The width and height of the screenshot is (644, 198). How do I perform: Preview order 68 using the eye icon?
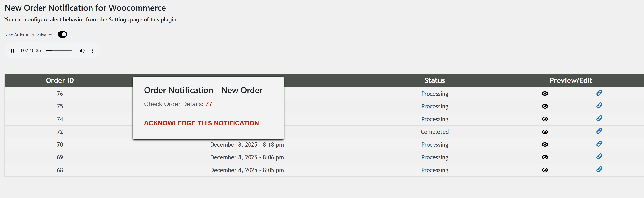pos(545,170)
